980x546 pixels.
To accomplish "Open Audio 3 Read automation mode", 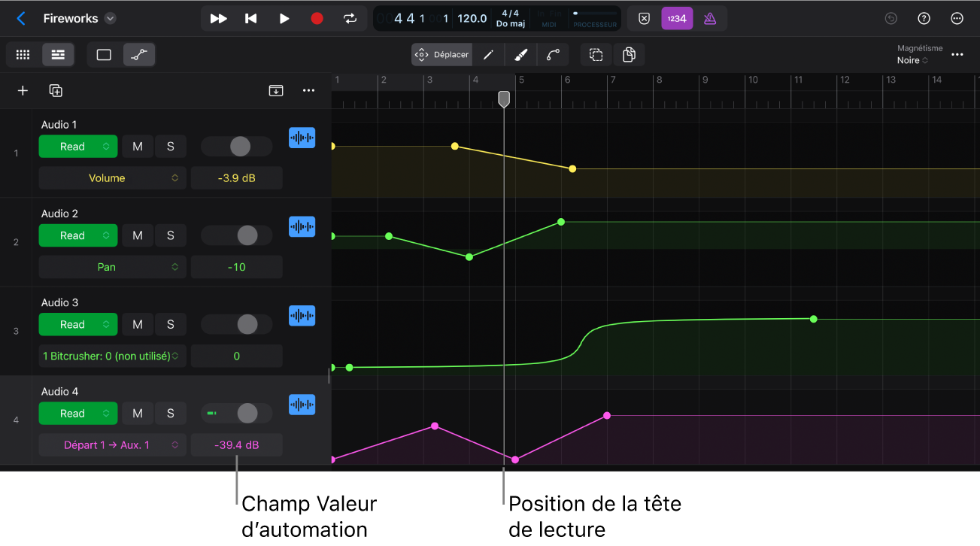I will tap(78, 324).
